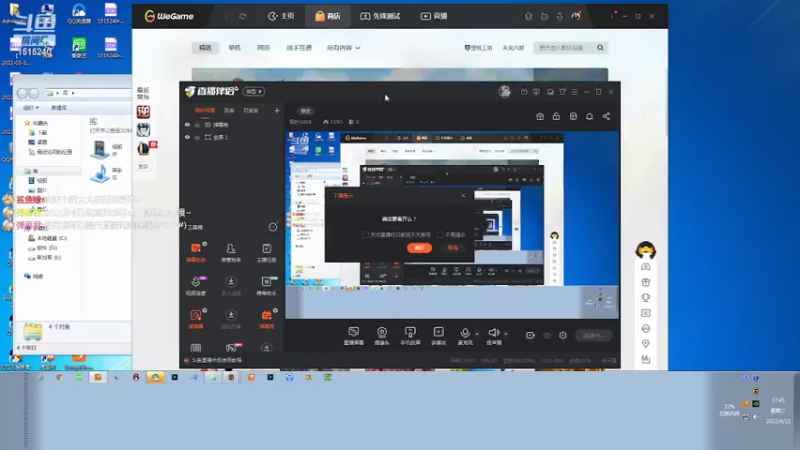Image resolution: width=800 pixels, height=450 pixels.
Task: Click the clock in the Windows system tray
Action: [x=778, y=410]
